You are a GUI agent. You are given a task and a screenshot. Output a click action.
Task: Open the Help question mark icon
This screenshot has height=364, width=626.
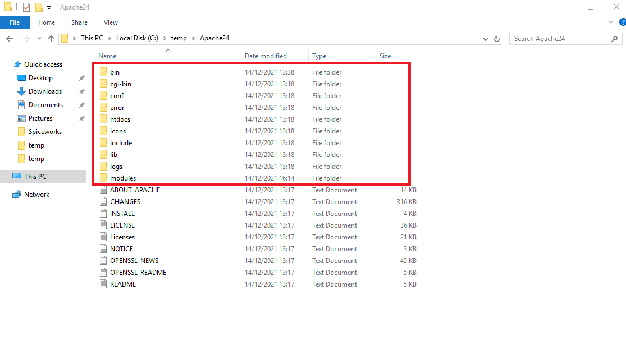point(622,22)
